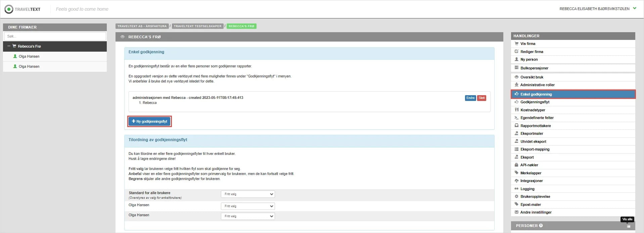The width and height of the screenshot is (644, 233).
Task: Click the TravelText logo icon
Action: pos(9,9)
